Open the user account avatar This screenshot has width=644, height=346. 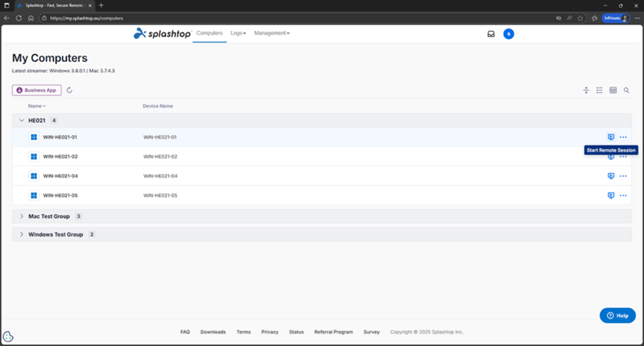509,34
